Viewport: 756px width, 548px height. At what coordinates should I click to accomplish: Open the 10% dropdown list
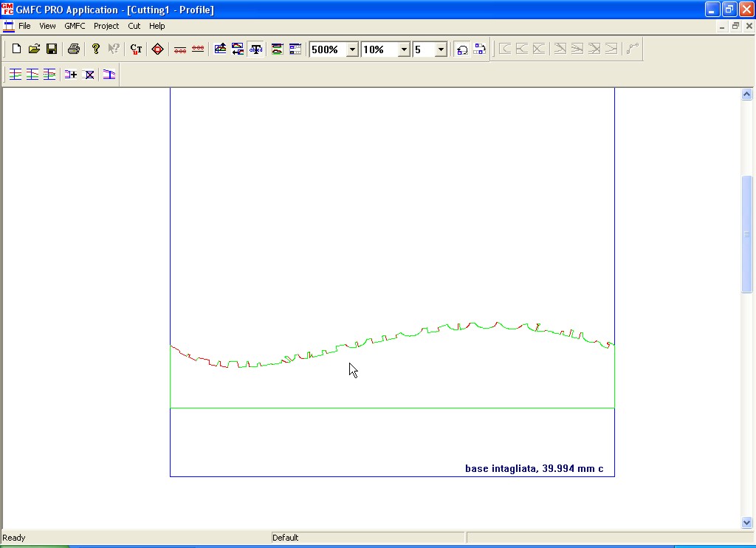pyautogui.click(x=404, y=49)
